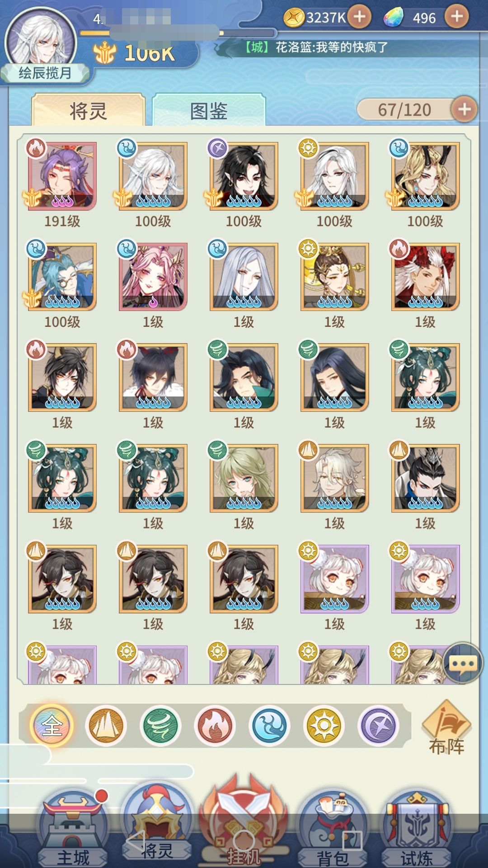Select the golden sun light filter
The width and height of the screenshot is (488, 868).
point(324,726)
